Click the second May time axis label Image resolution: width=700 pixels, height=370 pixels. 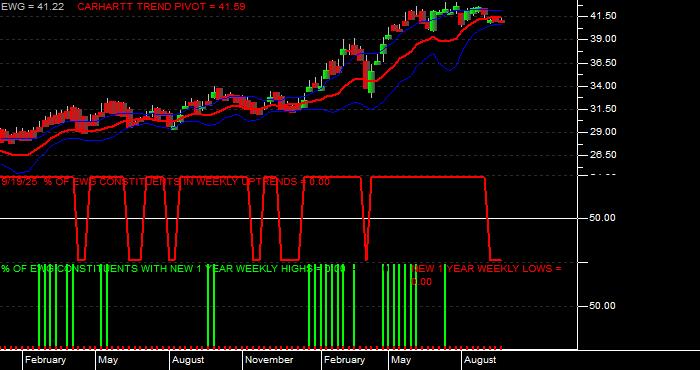click(401, 360)
